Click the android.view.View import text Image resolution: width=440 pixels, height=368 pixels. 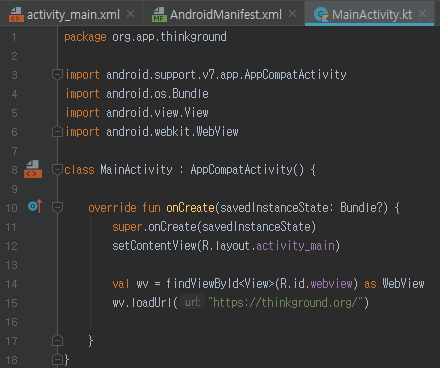(157, 113)
